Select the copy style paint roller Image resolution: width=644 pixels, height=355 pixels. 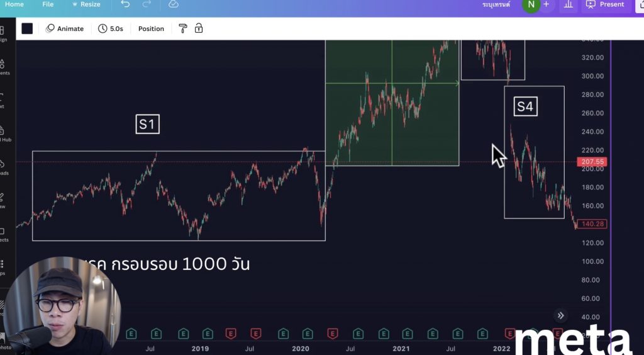(x=183, y=28)
